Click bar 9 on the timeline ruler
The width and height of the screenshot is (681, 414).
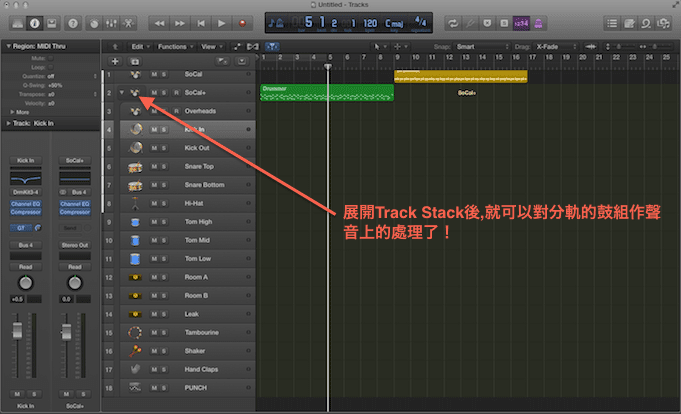pos(397,57)
